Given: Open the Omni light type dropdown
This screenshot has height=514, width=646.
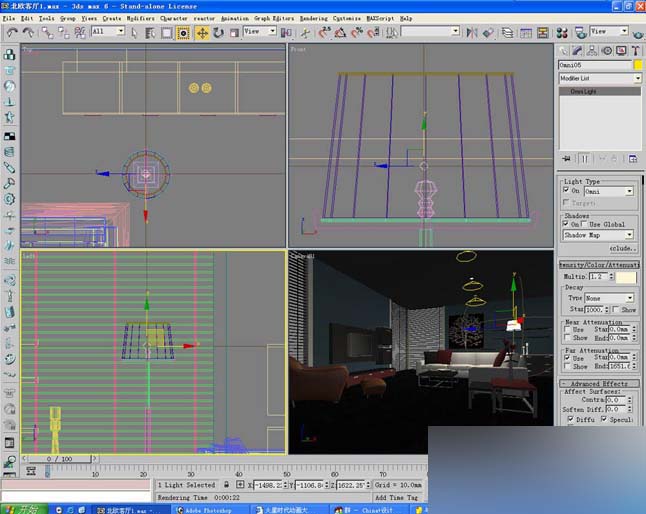Looking at the screenshot, I should [x=608, y=190].
